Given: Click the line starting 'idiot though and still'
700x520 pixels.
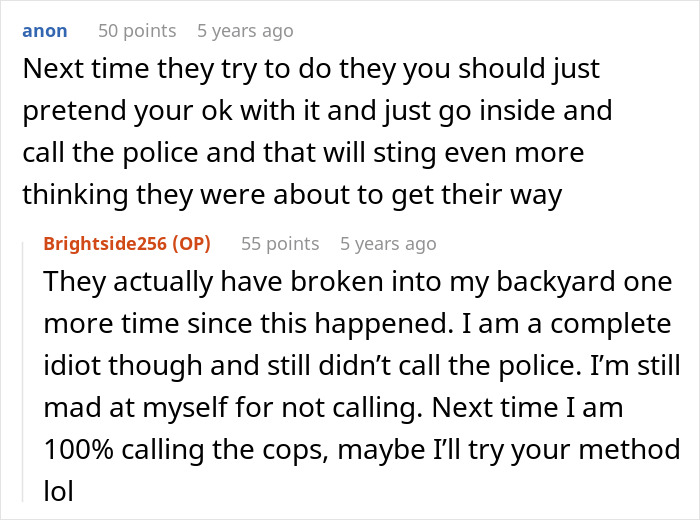Looking at the screenshot, I should pyautogui.click(x=362, y=366).
